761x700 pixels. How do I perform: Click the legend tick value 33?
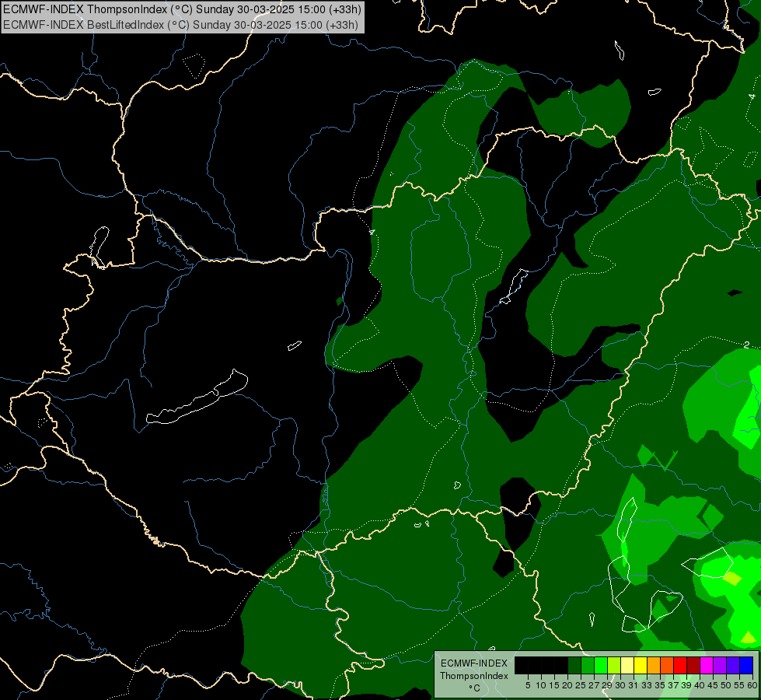pyautogui.click(x=647, y=685)
